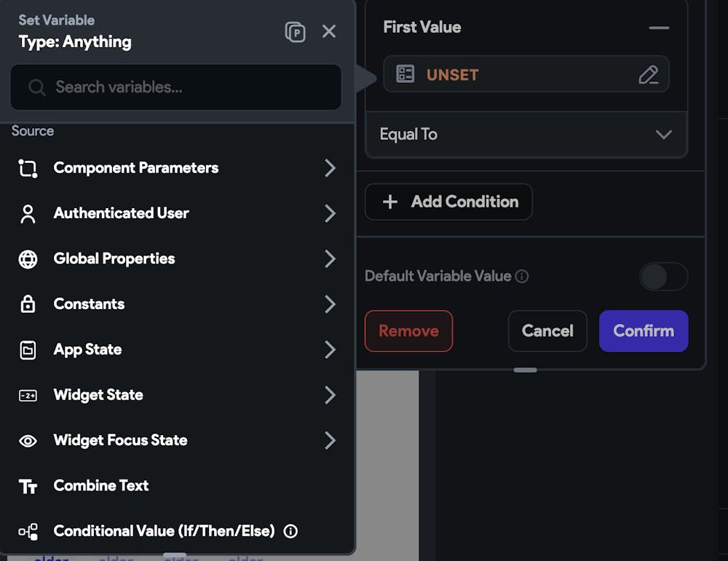Viewport: 728px width, 561px height.
Task: Choose Combine Text from the source list
Action: 100,486
